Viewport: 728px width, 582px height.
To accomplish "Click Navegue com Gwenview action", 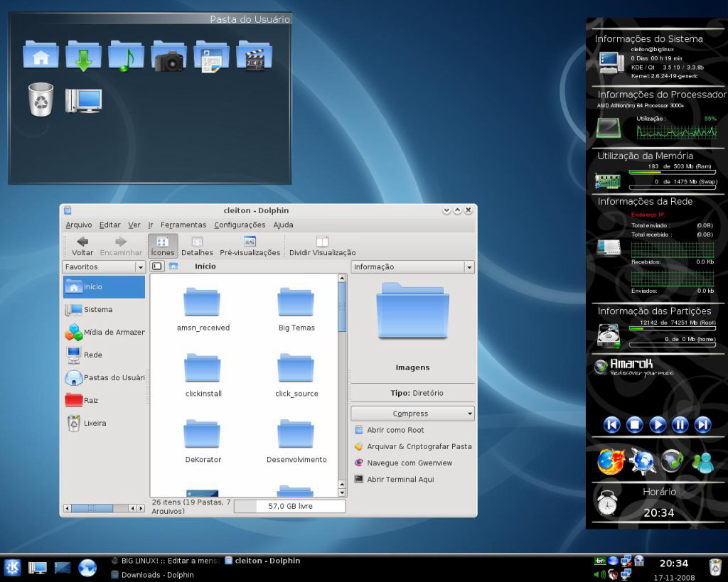I will click(403, 463).
